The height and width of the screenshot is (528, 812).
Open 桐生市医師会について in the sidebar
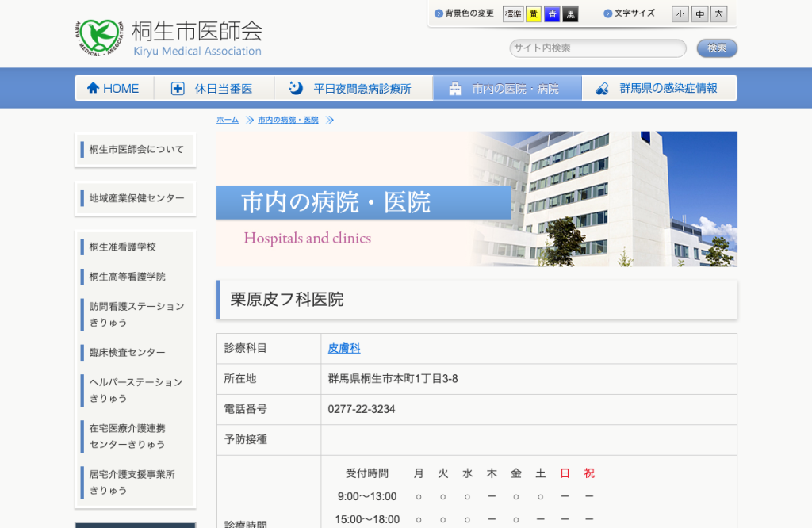(x=135, y=150)
